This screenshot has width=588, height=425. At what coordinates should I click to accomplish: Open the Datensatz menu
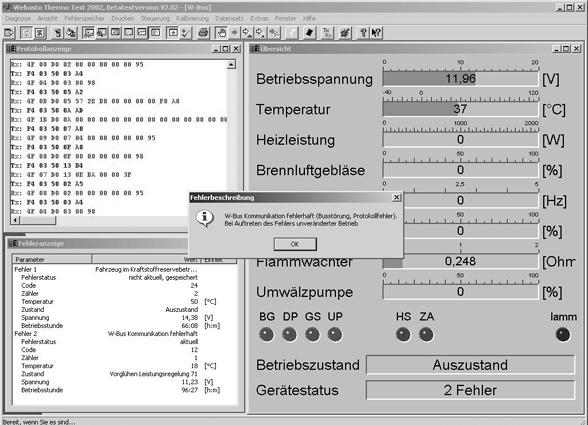point(230,18)
